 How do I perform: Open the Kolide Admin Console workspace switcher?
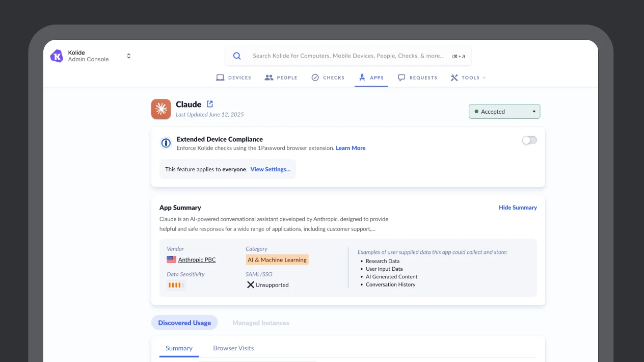[x=128, y=56]
